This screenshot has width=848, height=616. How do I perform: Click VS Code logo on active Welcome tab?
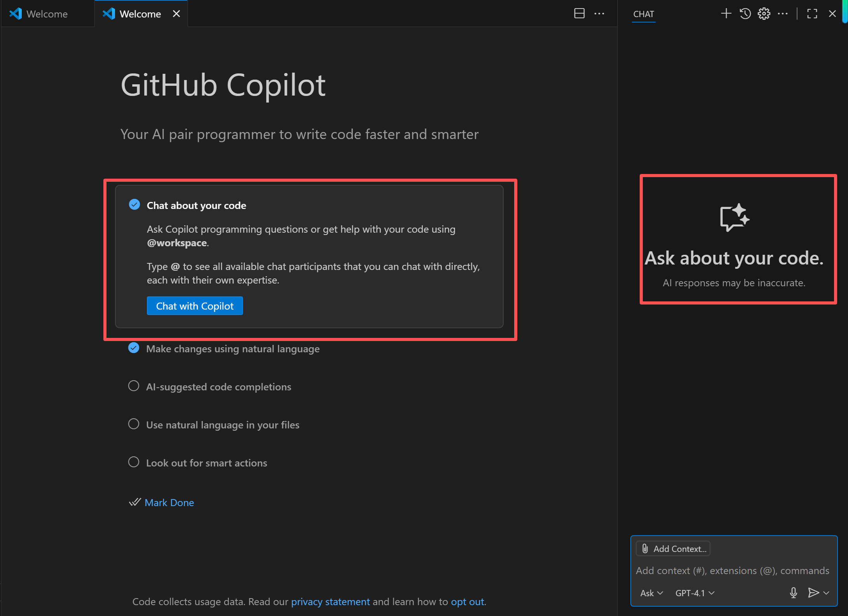pyautogui.click(x=109, y=14)
